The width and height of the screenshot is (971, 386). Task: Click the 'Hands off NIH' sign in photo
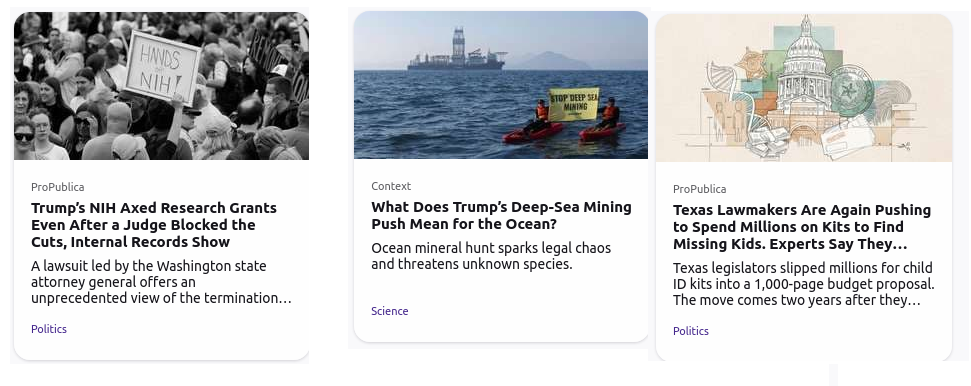pyautogui.click(x=163, y=67)
